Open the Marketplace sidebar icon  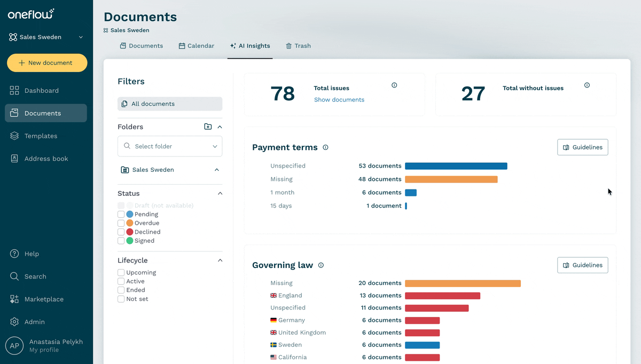[x=14, y=299]
